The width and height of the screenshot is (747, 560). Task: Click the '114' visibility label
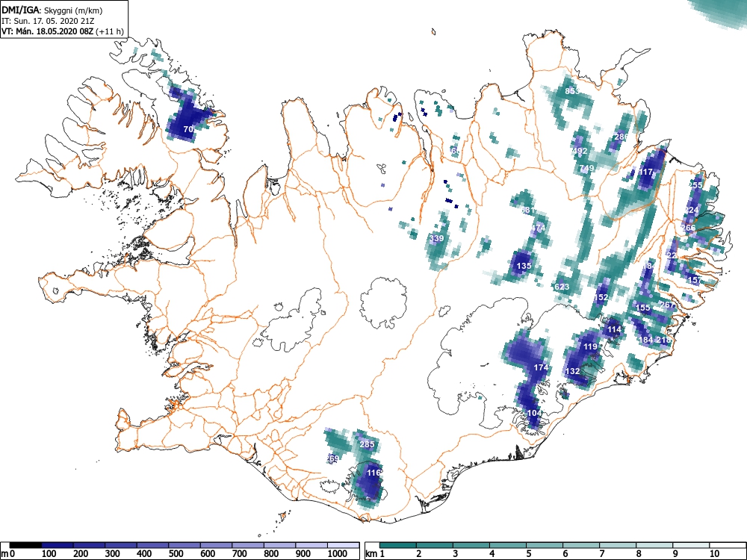614,329
